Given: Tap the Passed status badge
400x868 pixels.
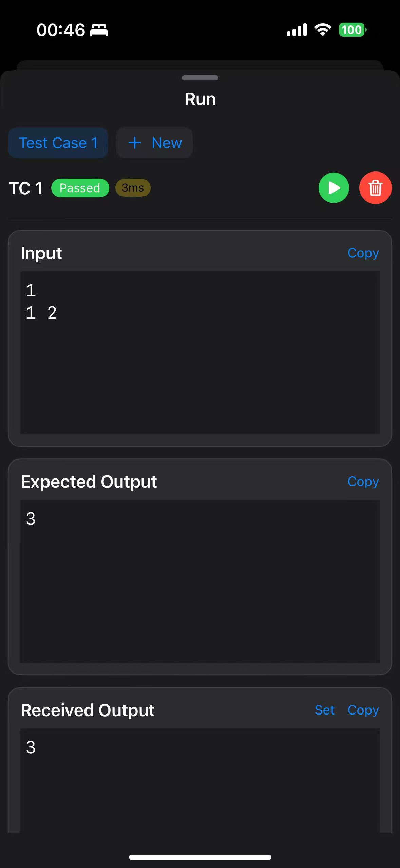Looking at the screenshot, I should tap(80, 188).
